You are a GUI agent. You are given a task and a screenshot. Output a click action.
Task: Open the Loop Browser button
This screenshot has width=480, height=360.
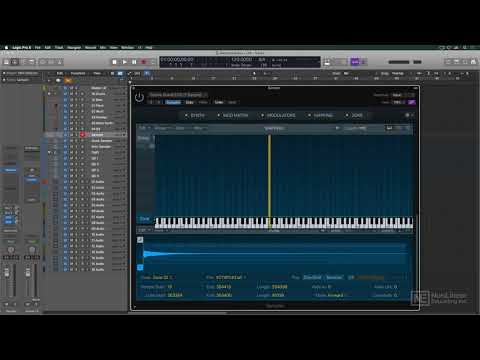[x=465, y=62]
